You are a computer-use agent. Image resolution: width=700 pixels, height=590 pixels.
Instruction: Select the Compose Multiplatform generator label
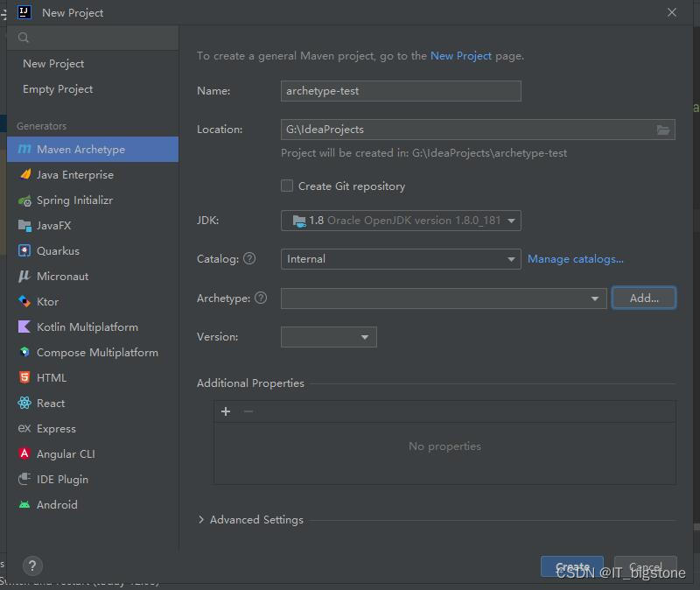point(97,353)
